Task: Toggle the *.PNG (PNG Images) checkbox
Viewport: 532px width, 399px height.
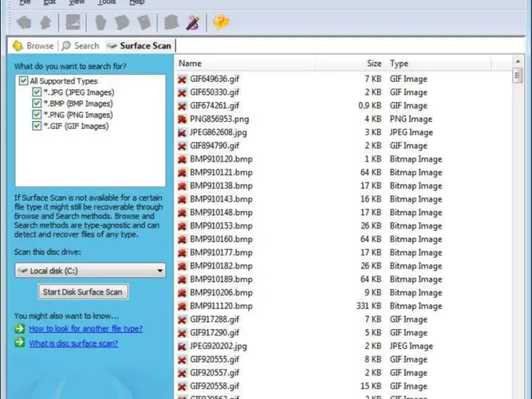Action: (x=37, y=114)
